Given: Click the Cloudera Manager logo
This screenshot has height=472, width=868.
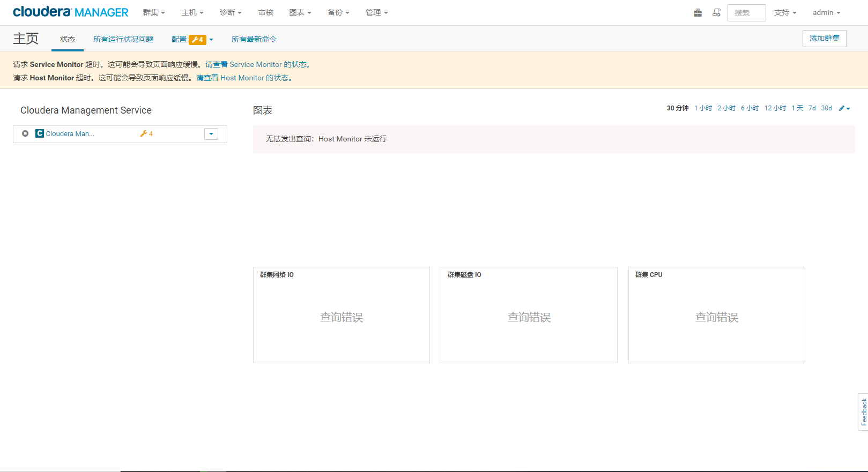Looking at the screenshot, I should (71, 12).
